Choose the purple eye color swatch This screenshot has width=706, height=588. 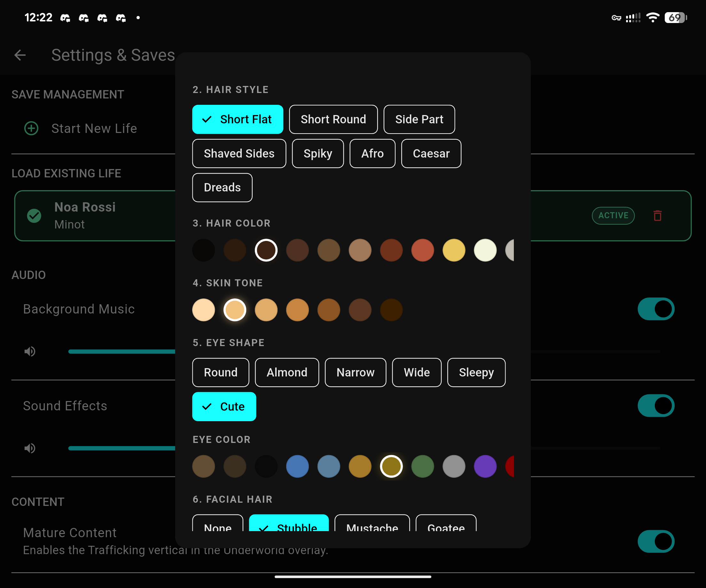point(485,466)
